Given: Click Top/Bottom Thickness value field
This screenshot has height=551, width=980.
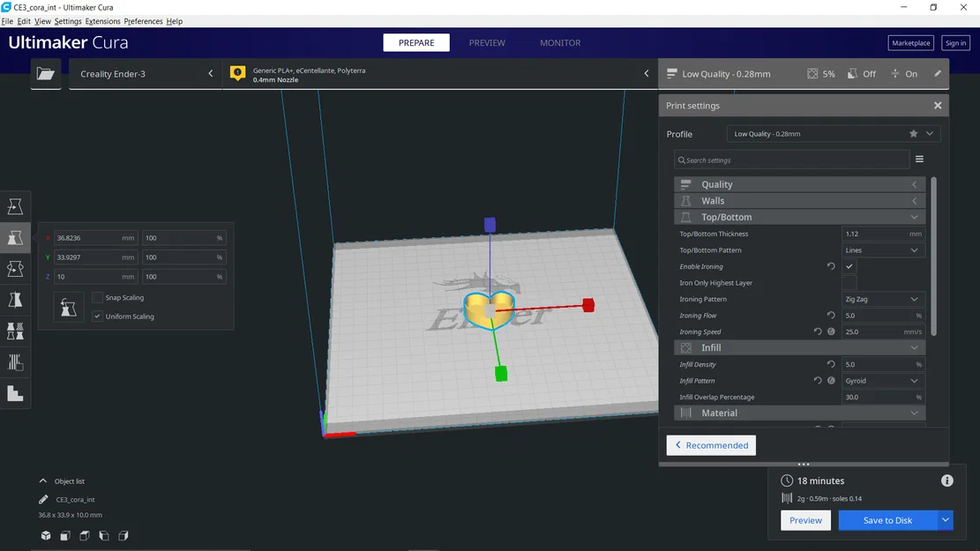Looking at the screenshot, I should point(882,234).
